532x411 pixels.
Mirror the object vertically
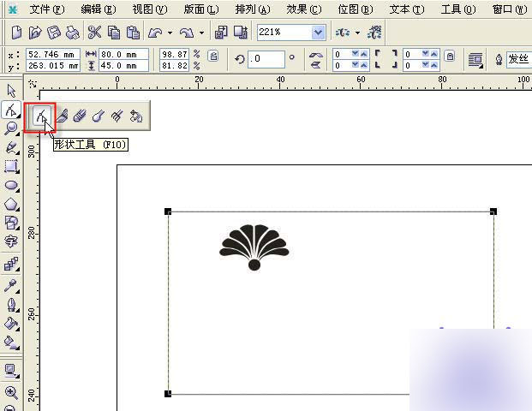click(316, 64)
